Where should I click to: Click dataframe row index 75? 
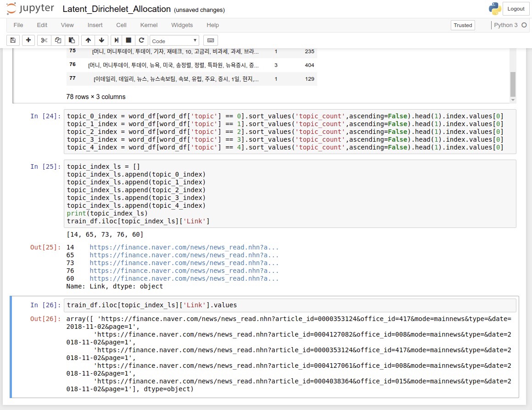72,50
